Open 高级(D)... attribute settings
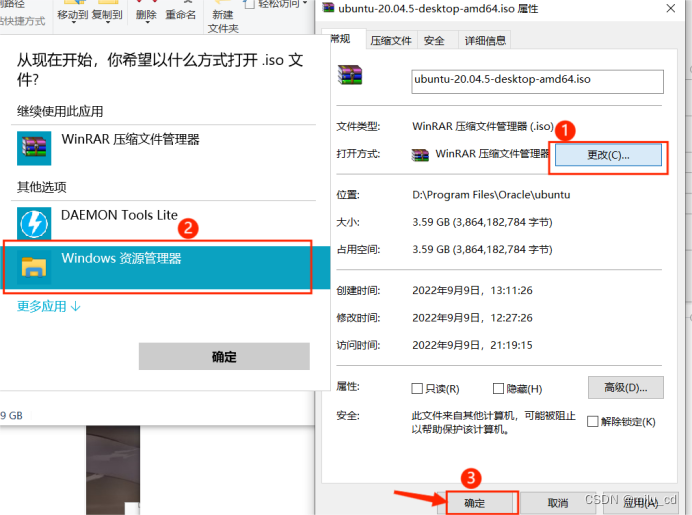Viewport: 692px width, 515px height. tap(625, 388)
